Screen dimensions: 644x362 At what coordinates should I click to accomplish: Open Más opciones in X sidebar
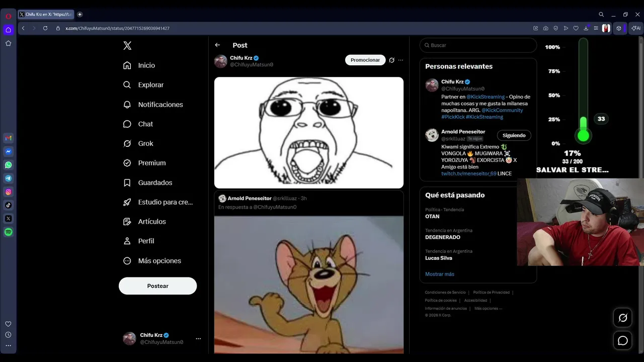[152, 260]
